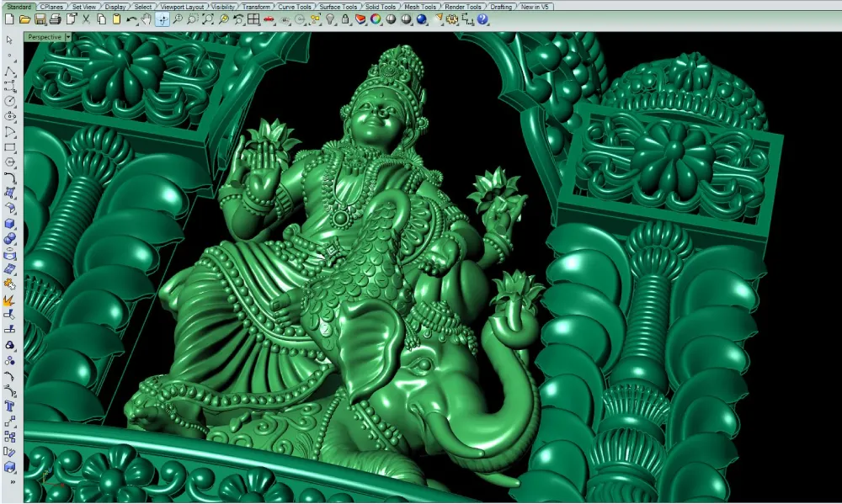The width and height of the screenshot is (842, 504).
Task: Open the Curve Tools tab
Action: click(294, 7)
